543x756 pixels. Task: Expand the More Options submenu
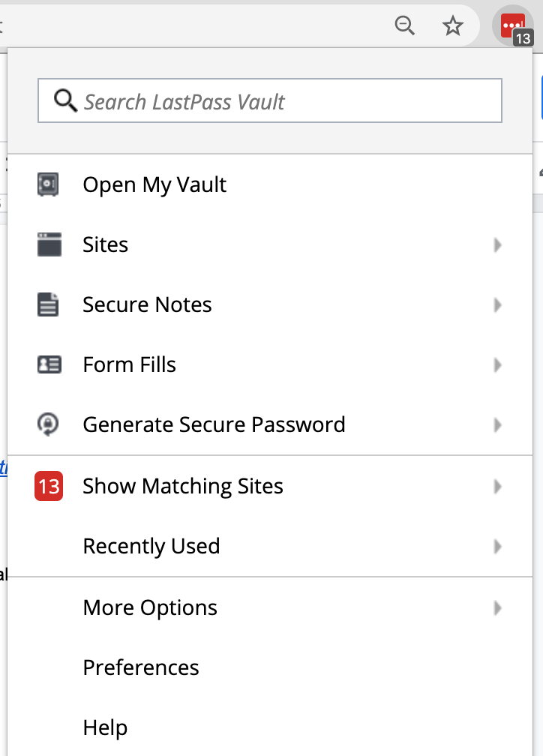(x=497, y=607)
